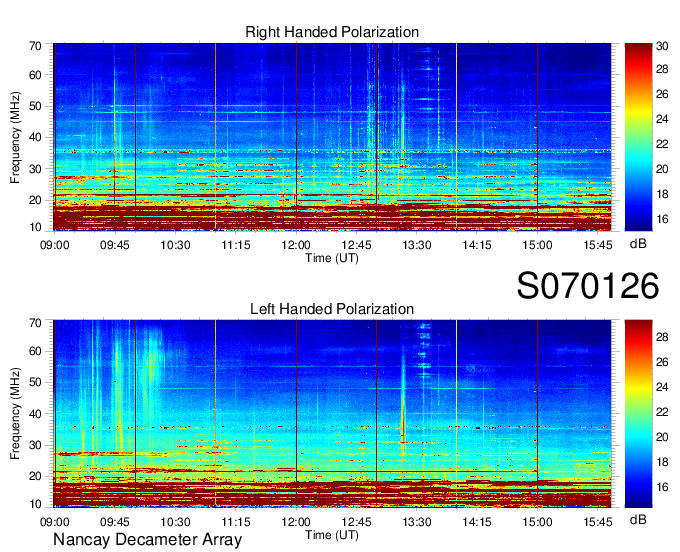Click the Left Handed Polarization title
Viewport: 680px width, 552px height.
pos(332,309)
